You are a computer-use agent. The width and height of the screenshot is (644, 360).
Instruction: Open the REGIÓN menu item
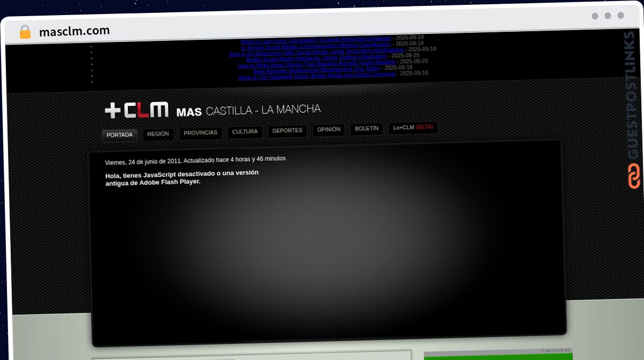point(158,134)
